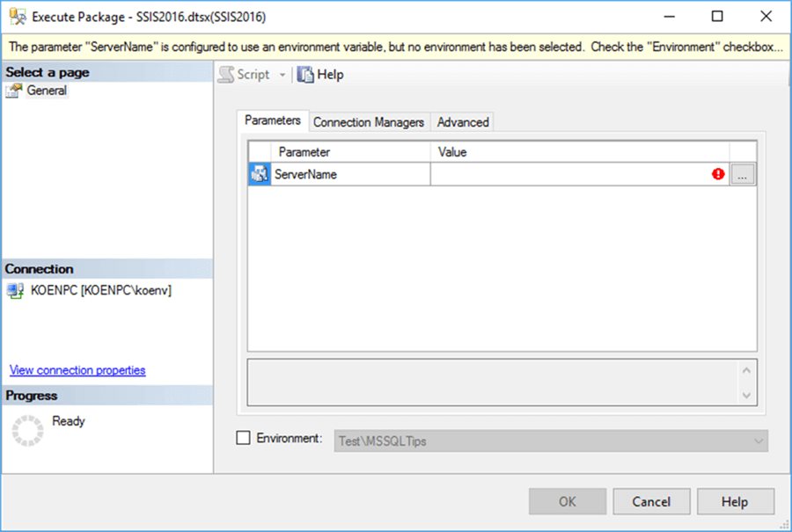Click the OK button
This screenshot has height=532, width=792.
pos(568,501)
